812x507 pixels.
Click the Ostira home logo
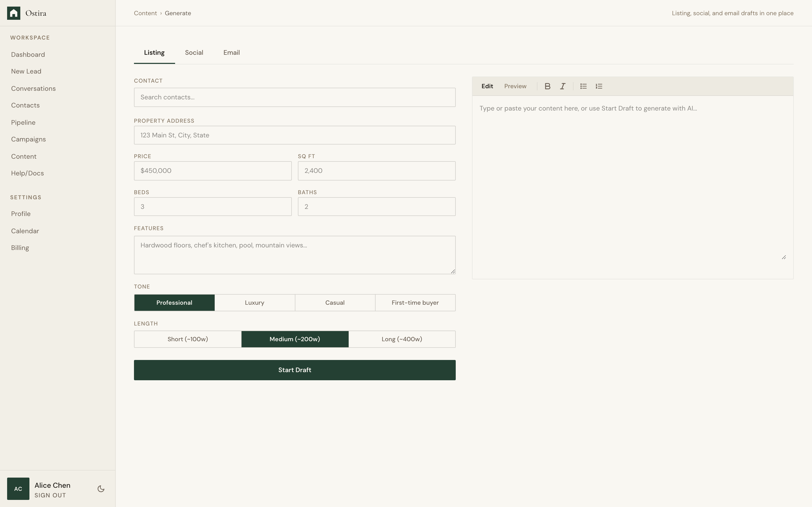[27, 13]
